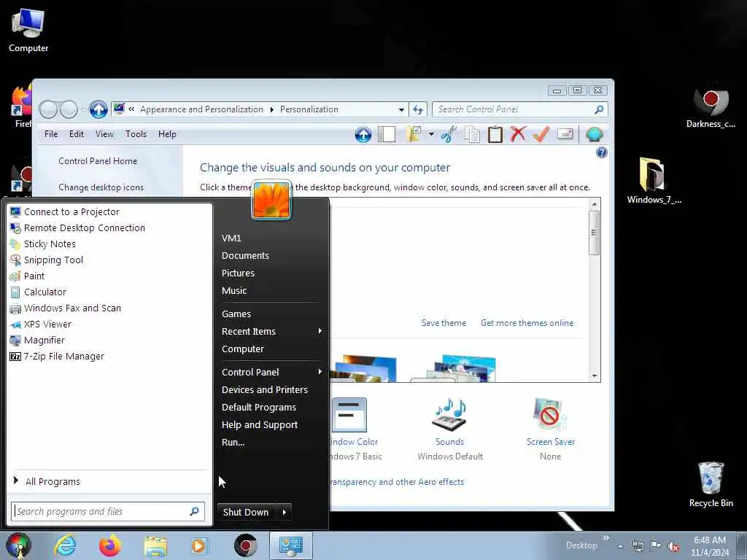Click Control Panel Home link
Viewport: 747px width, 560px height.
click(98, 161)
